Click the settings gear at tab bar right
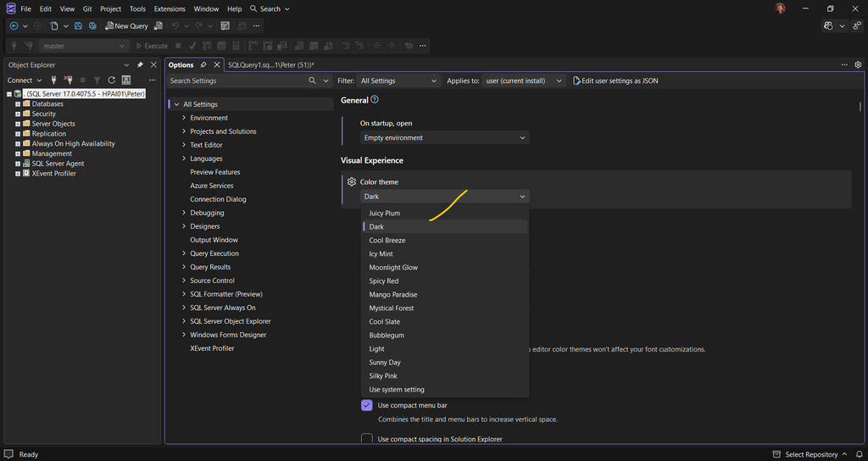The width and height of the screenshot is (868, 461). tap(858, 64)
